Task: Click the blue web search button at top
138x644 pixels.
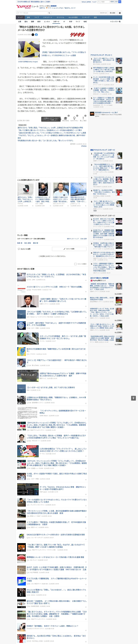Action: pos(120,2)
